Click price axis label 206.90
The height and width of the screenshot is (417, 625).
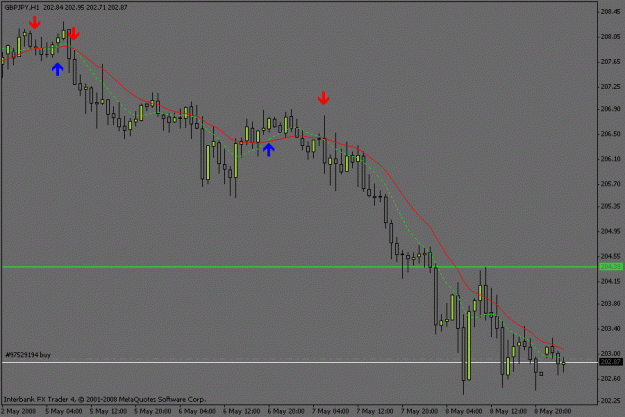click(611, 109)
